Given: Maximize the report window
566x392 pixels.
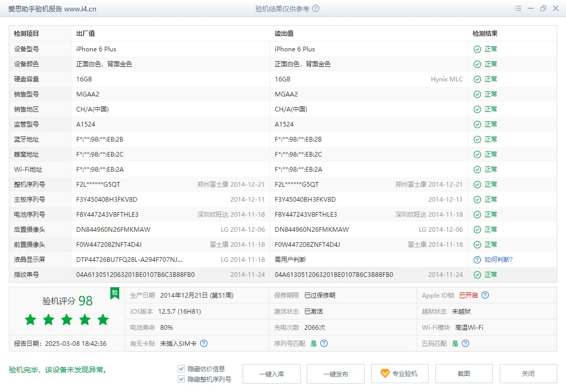Looking at the screenshot, I should pyautogui.click(x=543, y=9).
